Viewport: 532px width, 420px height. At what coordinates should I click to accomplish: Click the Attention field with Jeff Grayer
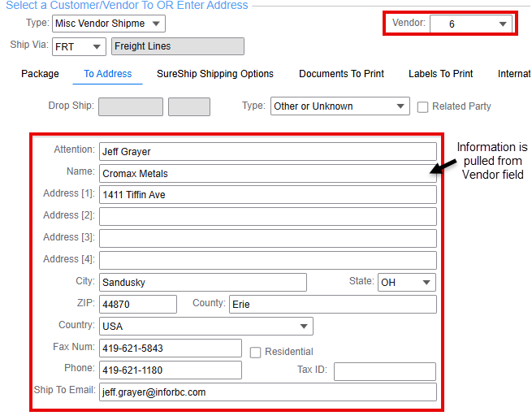click(x=267, y=152)
